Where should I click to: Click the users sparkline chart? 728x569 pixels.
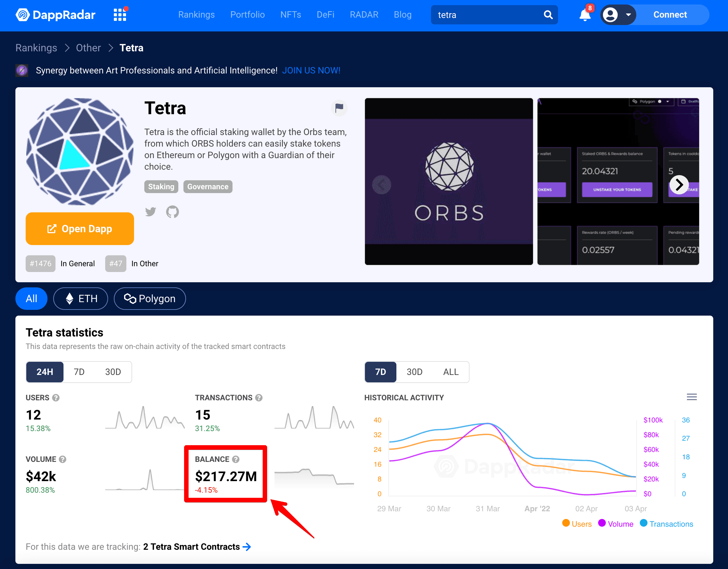point(145,417)
